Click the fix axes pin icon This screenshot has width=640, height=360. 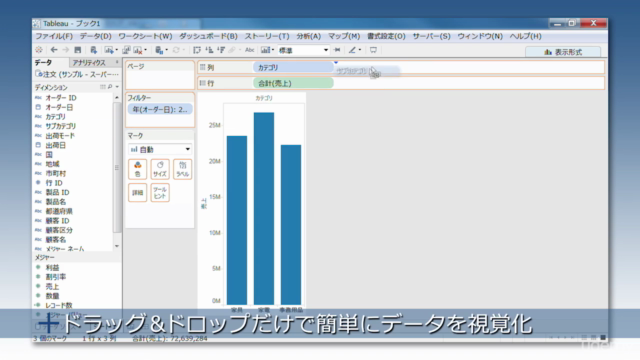(337, 50)
